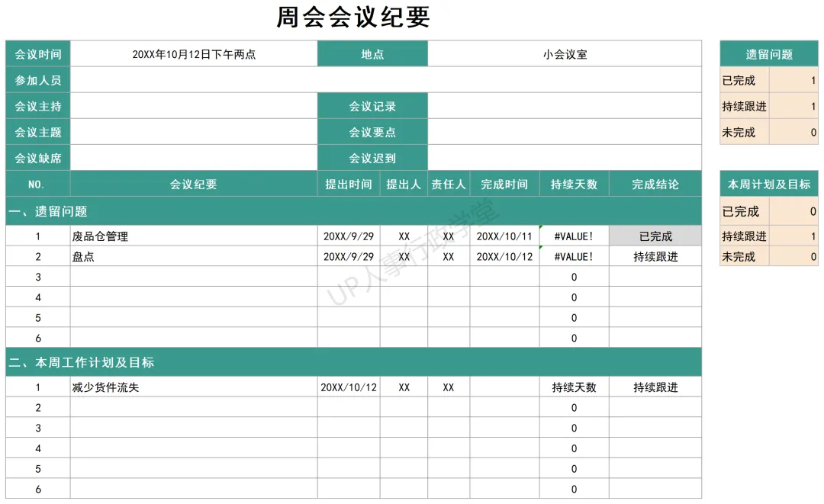Image resolution: width=824 pixels, height=504 pixels.
Task: Click the 会议记录 label cell
Action: tap(372, 105)
